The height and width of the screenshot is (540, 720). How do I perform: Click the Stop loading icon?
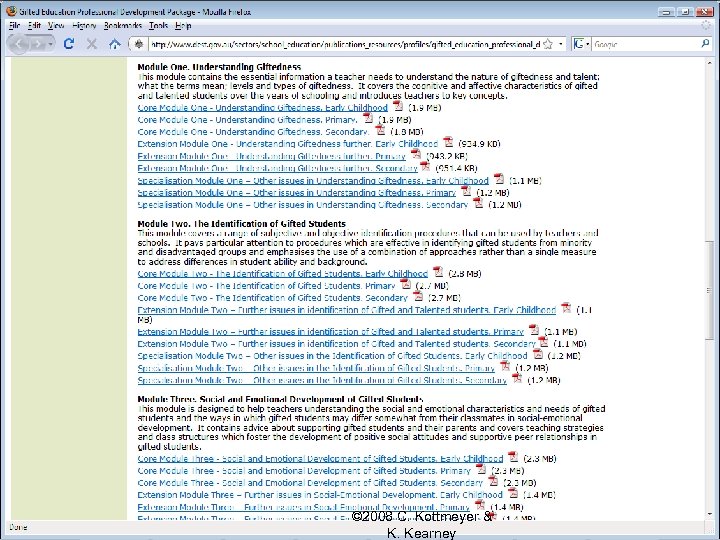pyautogui.click(x=92, y=44)
